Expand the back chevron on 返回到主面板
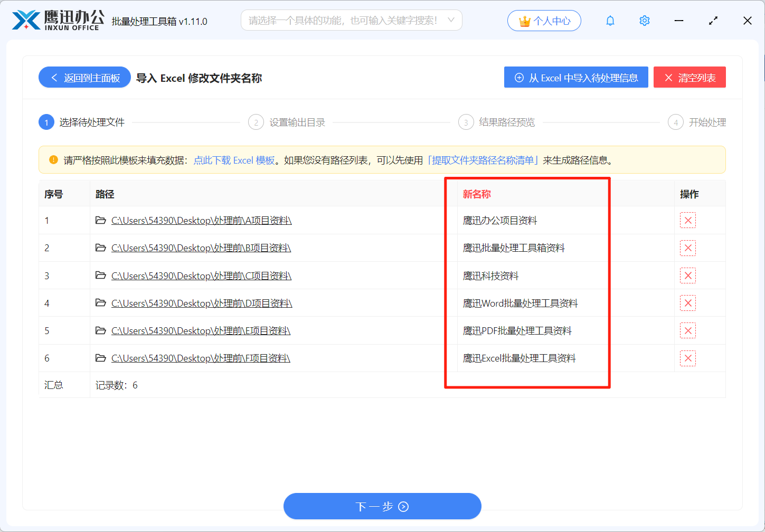The width and height of the screenshot is (765, 532). pos(53,77)
